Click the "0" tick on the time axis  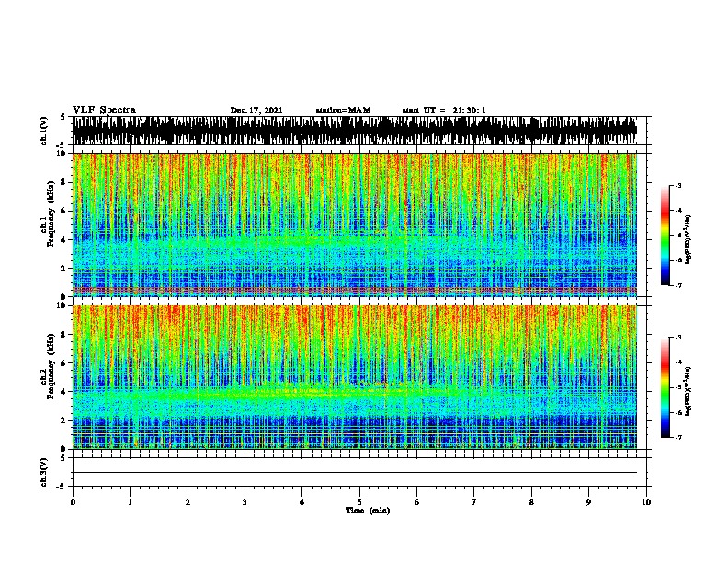pyautogui.click(x=73, y=502)
